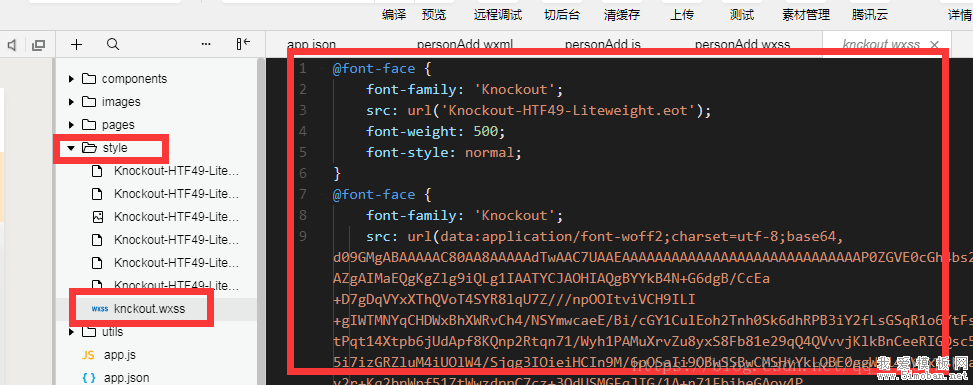
Task: Click the braces icon beside app.json
Action: click(89, 378)
